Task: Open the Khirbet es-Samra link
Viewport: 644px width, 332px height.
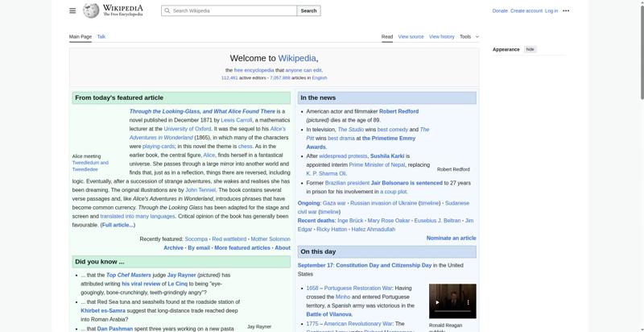Action: (103, 310)
